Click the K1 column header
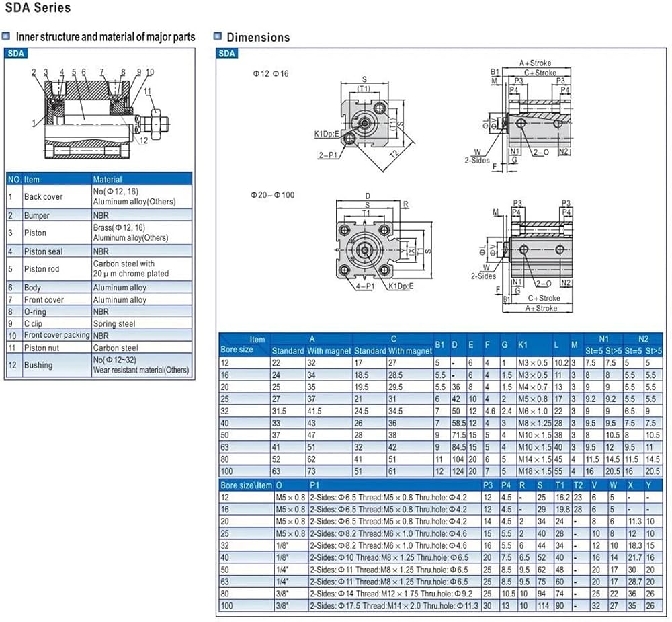The image size is (672, 622). click(522, 344)
